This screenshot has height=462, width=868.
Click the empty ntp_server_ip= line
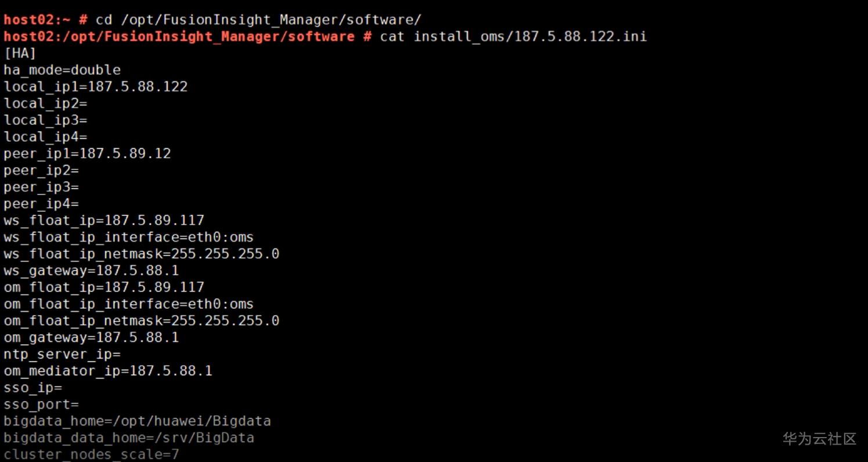tap(62, 354)
